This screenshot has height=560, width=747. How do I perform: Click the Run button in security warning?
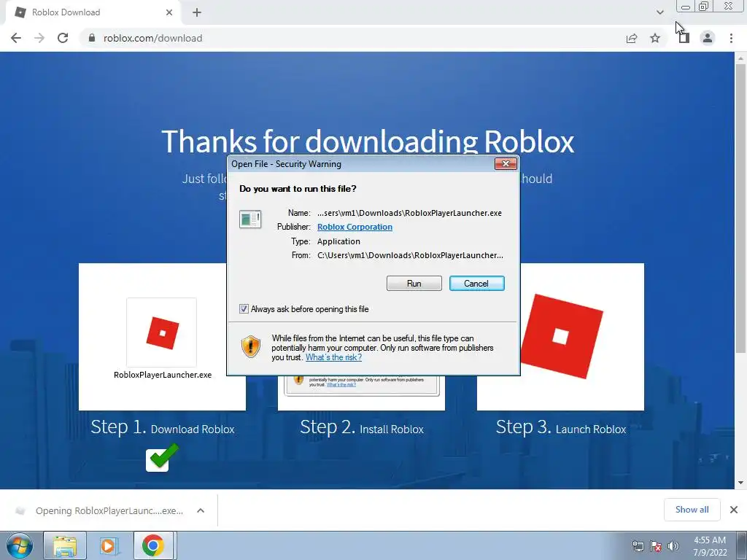click(414, 284)
